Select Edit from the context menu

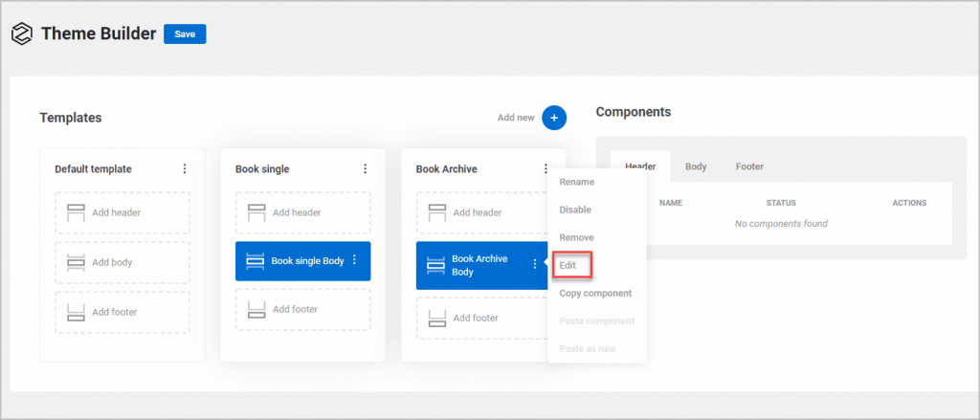(571, 265)
